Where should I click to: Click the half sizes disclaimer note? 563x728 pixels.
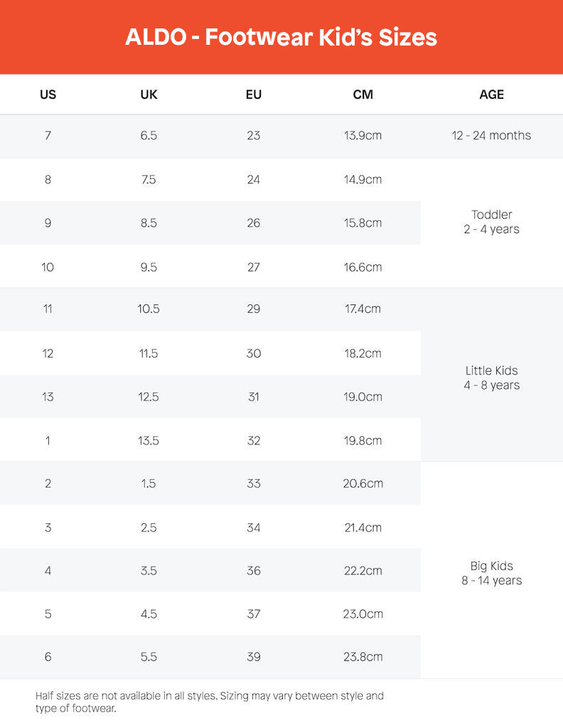click(x=210, y=702)
